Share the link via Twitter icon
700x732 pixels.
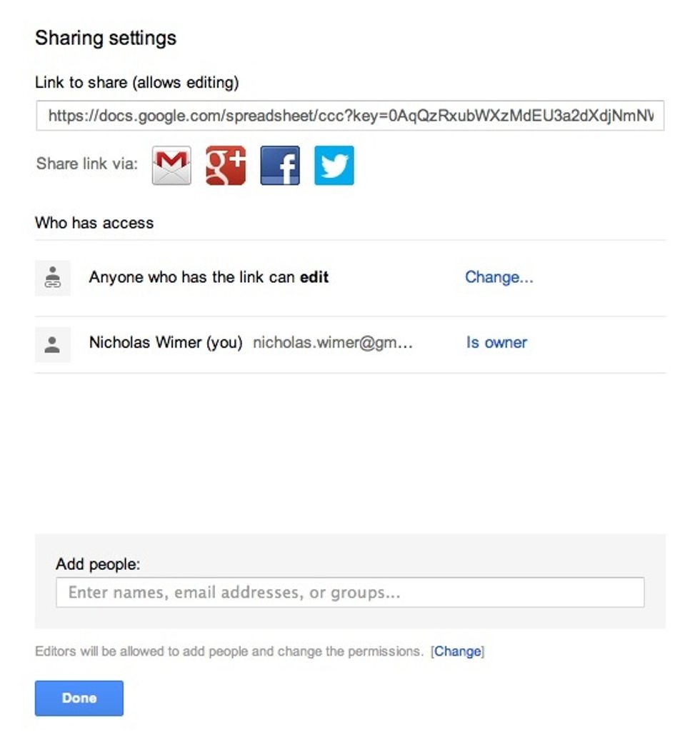(334, 166)
